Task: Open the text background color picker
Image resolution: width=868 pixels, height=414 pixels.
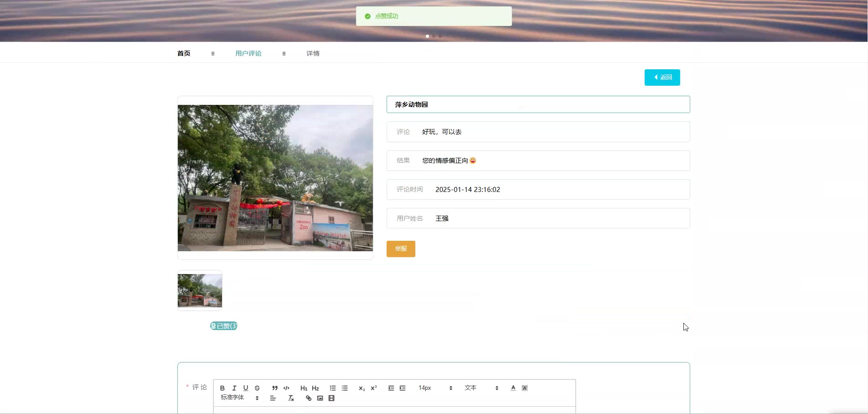Action: (x=525, y=388)
